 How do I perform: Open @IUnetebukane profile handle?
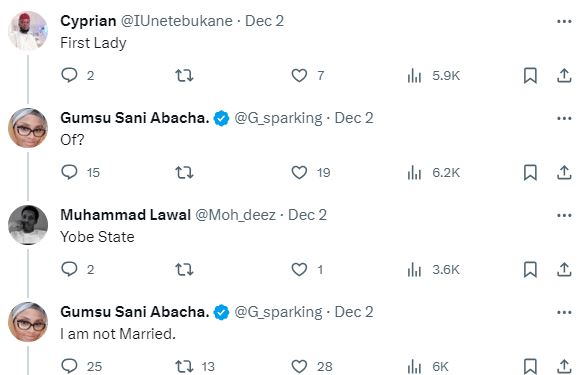click(176, 21)
